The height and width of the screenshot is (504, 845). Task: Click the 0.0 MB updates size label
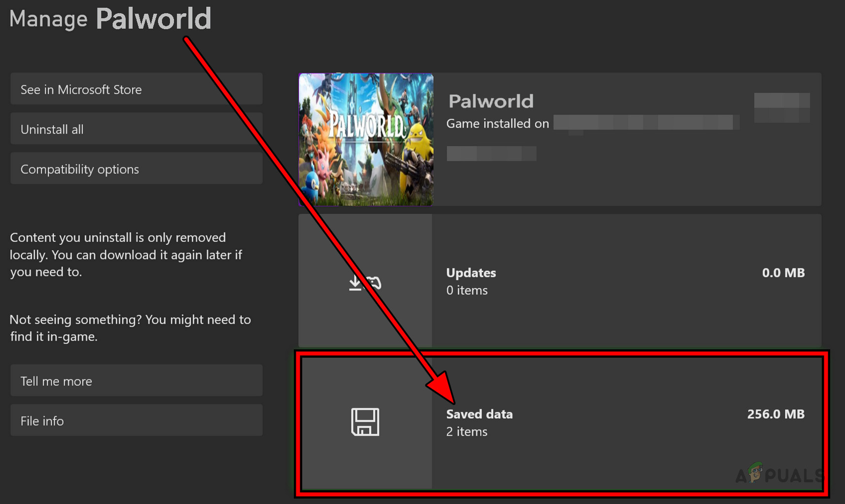tap(783, 272)
